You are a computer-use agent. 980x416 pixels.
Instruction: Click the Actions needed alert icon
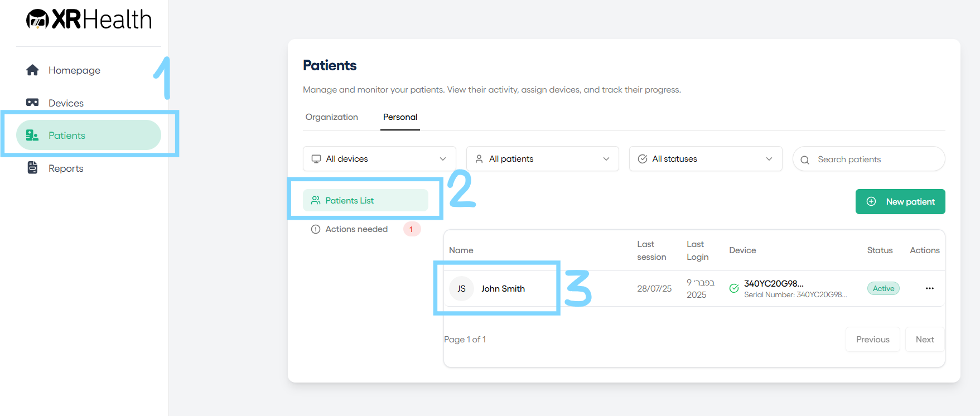click(x=316, y=229)
